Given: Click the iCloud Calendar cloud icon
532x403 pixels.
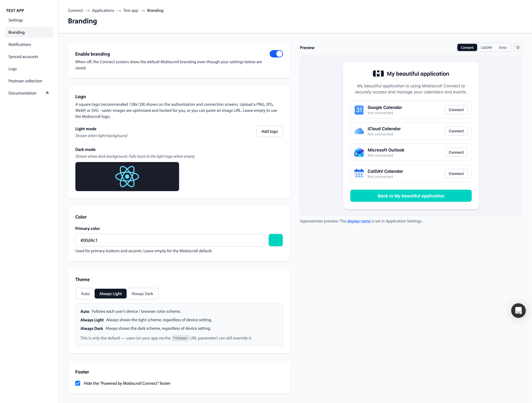Looking at the screenshot, I should tap(359, 131).
